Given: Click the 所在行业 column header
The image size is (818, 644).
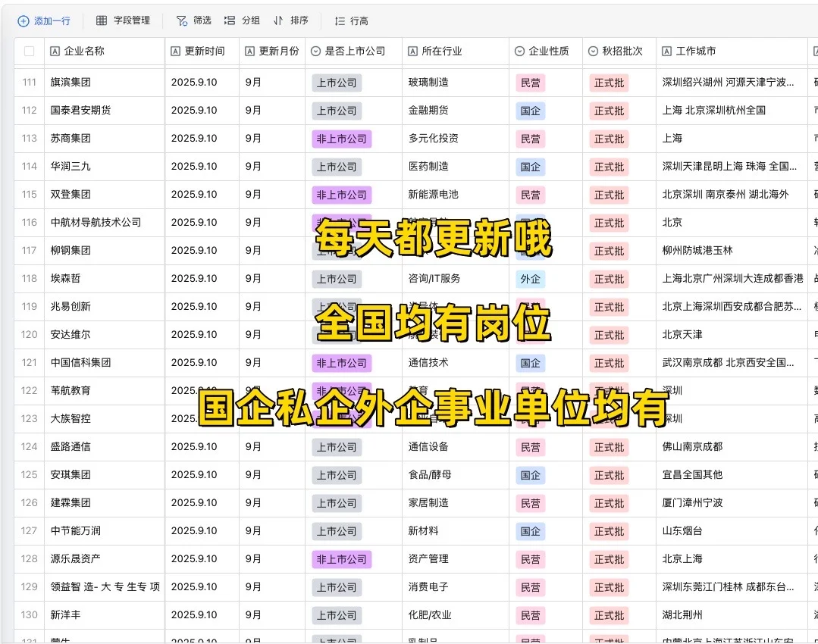Looking at the screenshot, I should click(456, 51).
